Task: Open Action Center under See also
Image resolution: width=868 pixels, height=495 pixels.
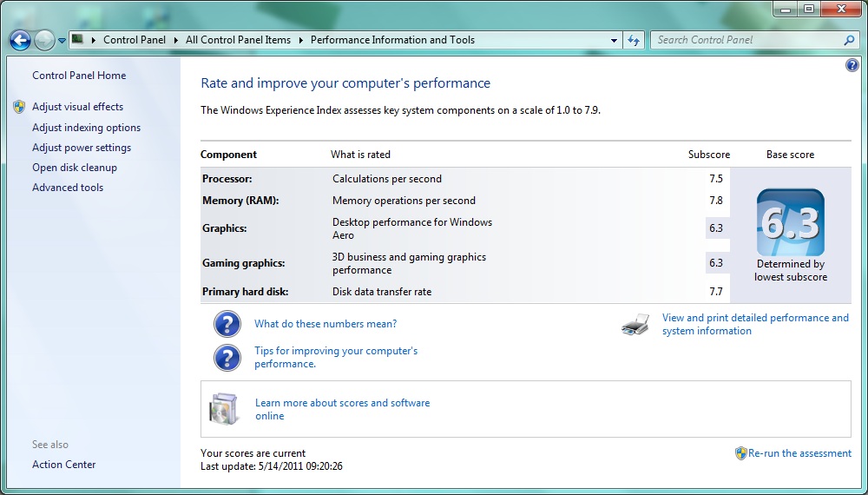Action: 63,465
